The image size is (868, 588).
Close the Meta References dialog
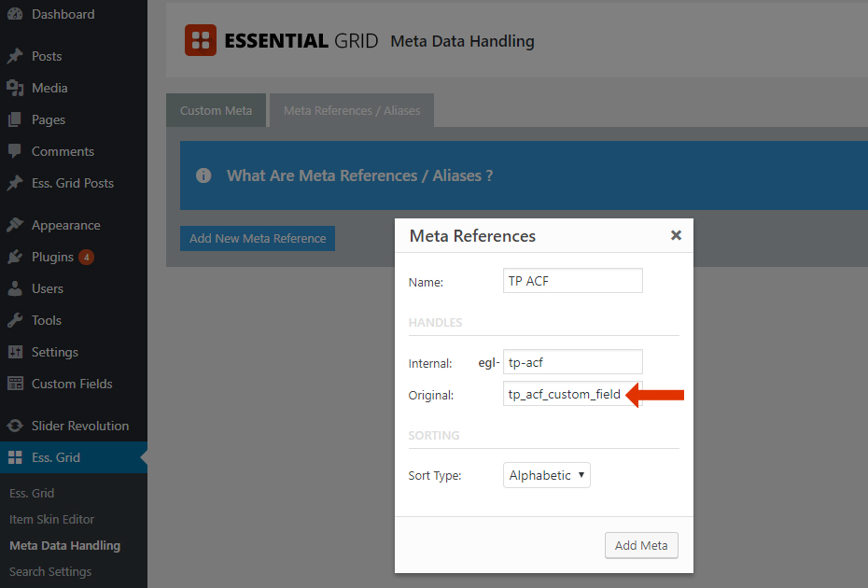(676, 235)
